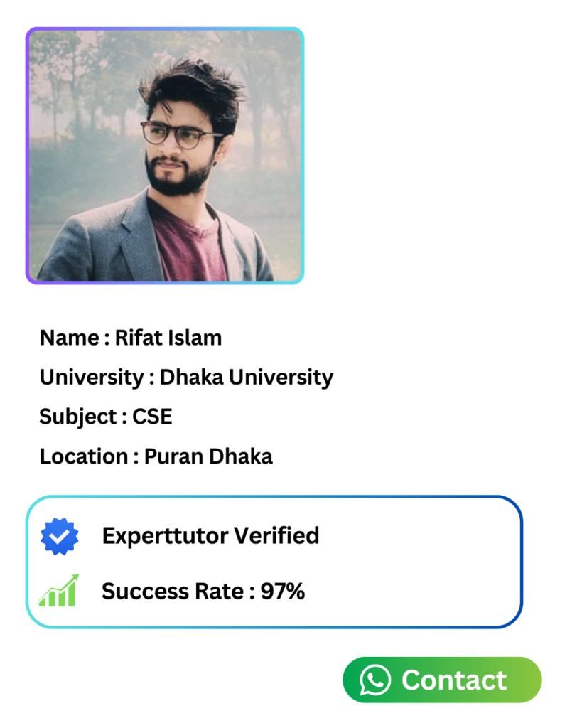Click the "Success Rate" label
Screen dimensions: 582x728
173,591
